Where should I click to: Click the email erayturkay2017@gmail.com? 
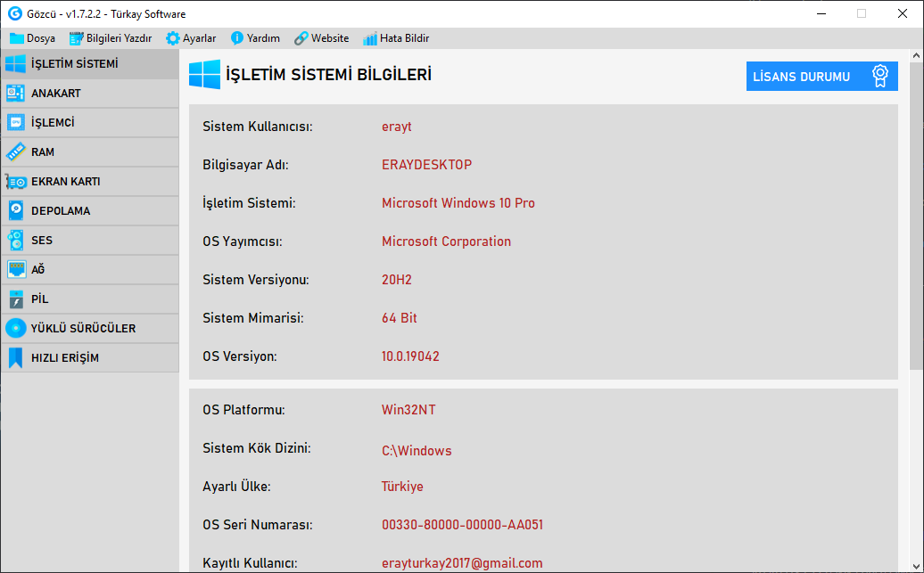pos(462,563)
